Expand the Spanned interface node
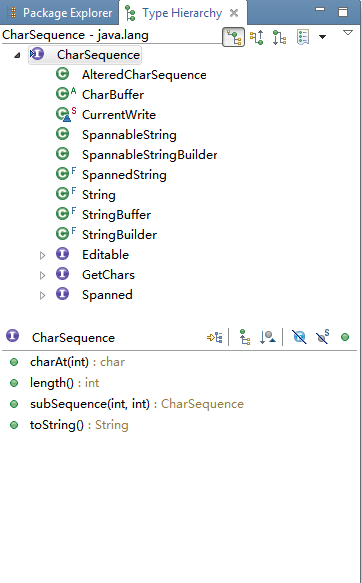362x583 pixels. point(42,296)
